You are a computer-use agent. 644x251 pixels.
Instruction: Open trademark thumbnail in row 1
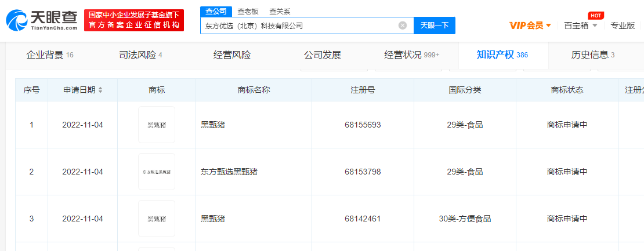157,125
